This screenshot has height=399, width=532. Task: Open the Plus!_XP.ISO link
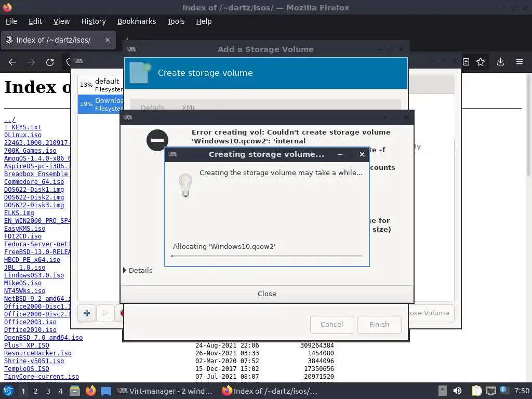tap(26, 345)
